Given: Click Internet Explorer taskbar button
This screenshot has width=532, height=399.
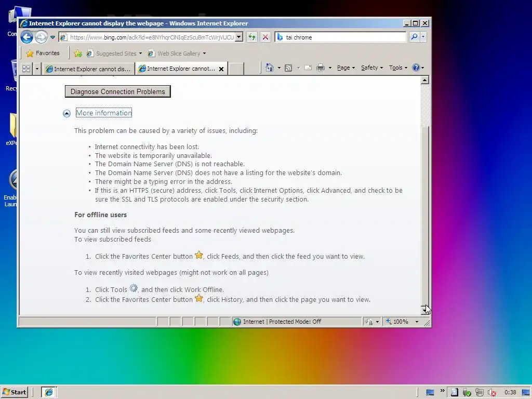Looking at the screenshot, I should (49, 392).
